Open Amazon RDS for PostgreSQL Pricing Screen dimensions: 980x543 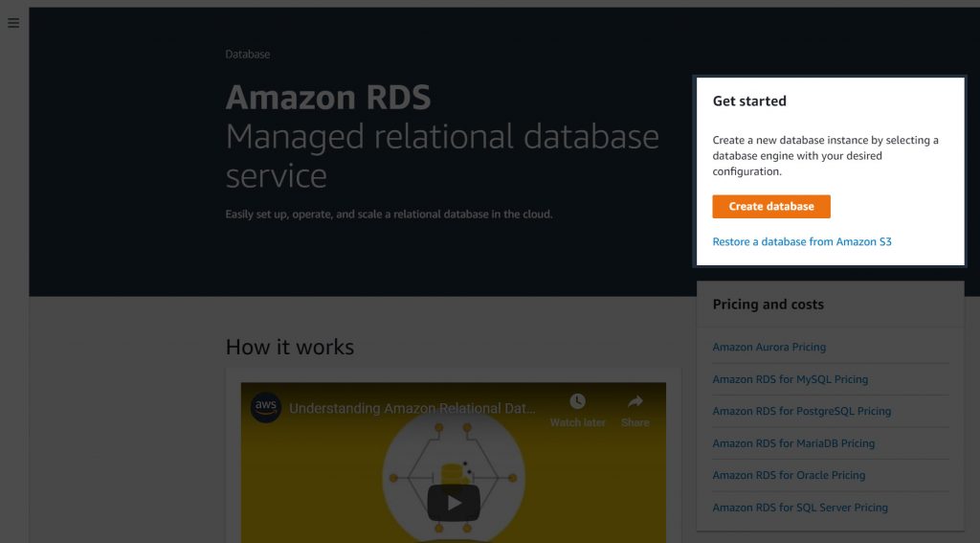pyautogui.click(x=802, y=411)
